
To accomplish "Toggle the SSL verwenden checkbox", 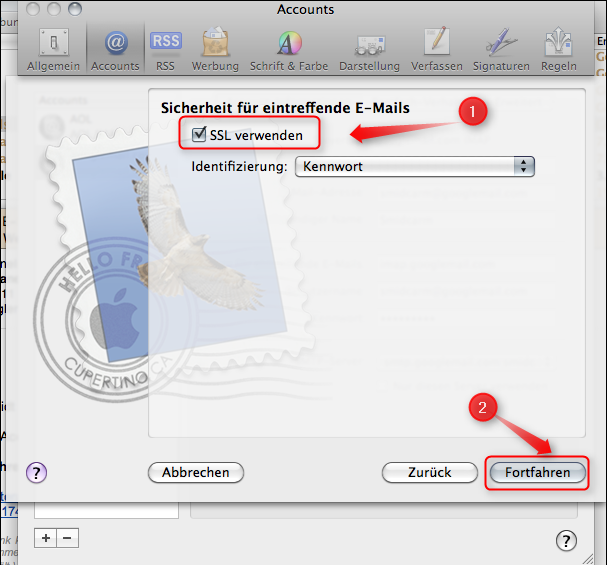I will [199, 134].
